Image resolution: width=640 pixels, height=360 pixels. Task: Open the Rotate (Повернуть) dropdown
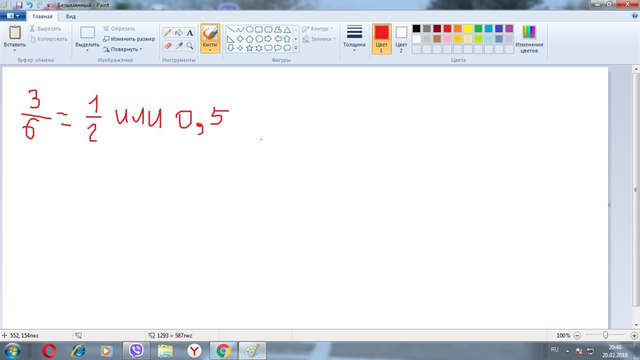[122, 49]
